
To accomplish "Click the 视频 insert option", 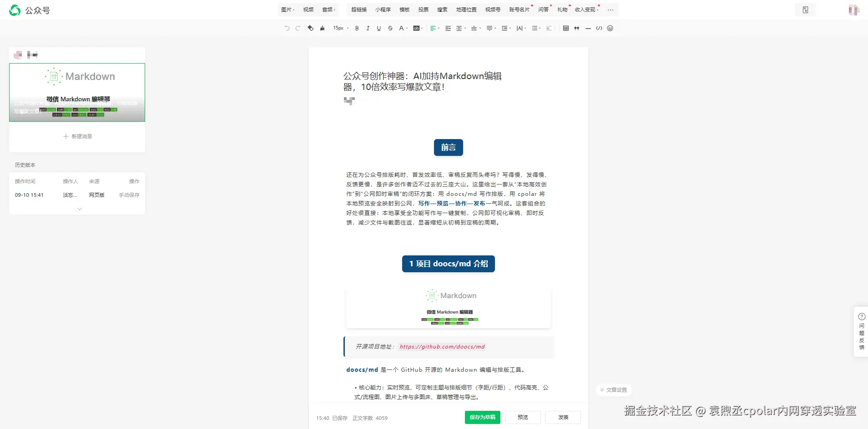I will tap(308, 10).
